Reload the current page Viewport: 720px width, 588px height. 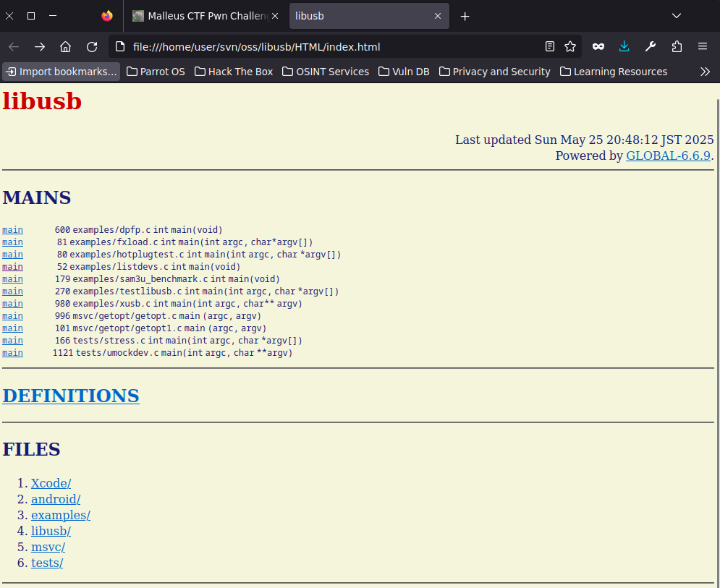(x=91, y=46)
